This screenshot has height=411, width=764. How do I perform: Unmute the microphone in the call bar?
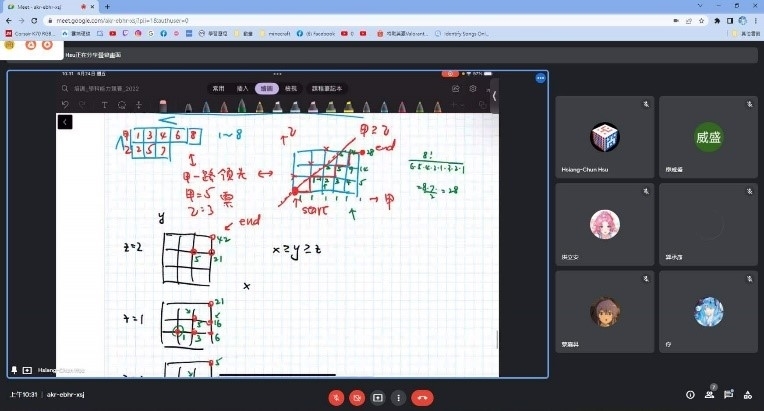pyautogui.click(x=337, y=397)
